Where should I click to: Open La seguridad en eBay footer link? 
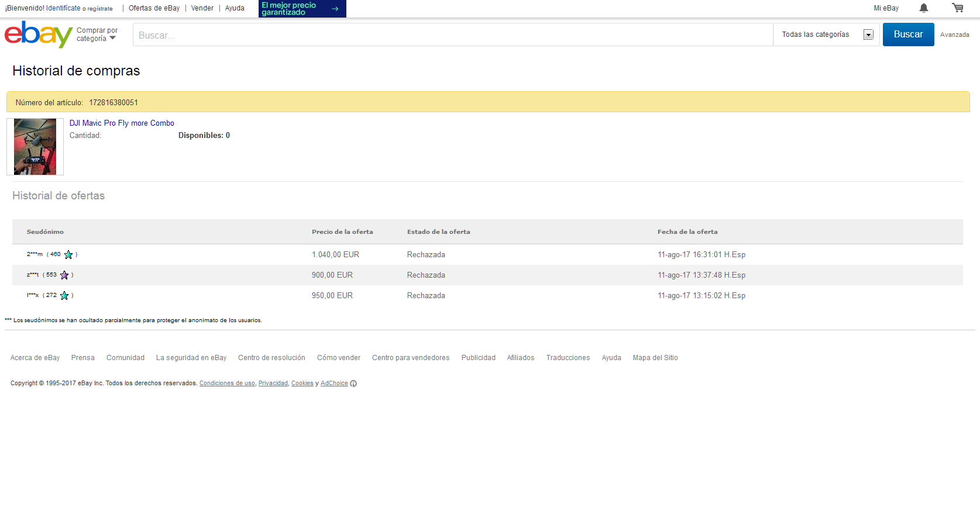[191, 358]
